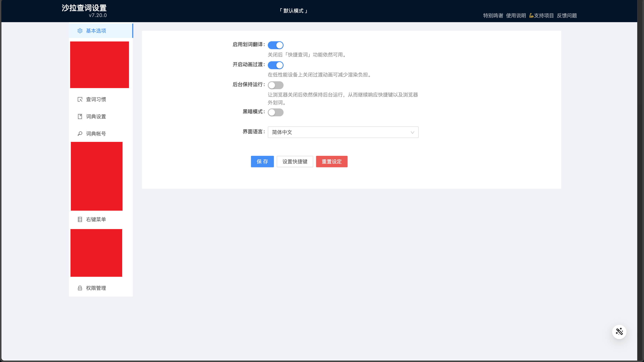Disable the 启用划词翻译 switch

275,45
